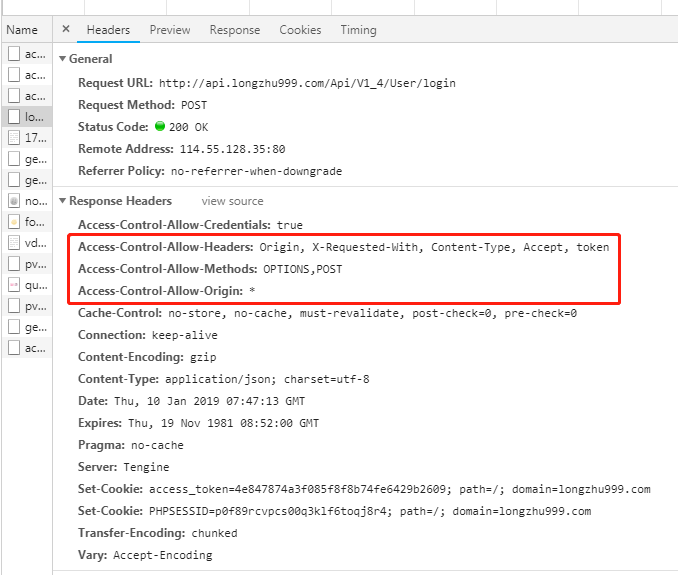Click the icon beside the 'qu...' request

[14, 285]
